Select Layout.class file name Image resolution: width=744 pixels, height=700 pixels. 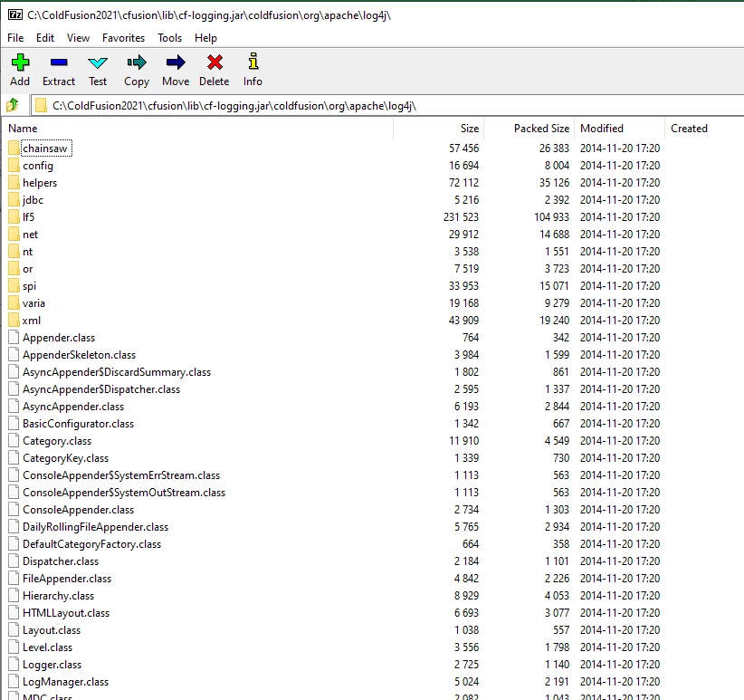click(x=52, y=630)
